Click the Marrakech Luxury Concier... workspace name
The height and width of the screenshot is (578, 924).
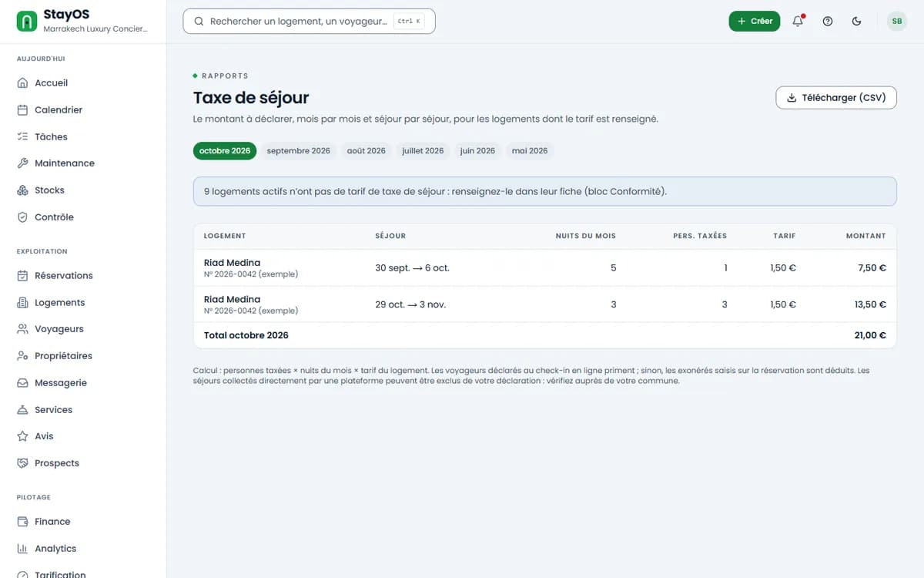95,29
